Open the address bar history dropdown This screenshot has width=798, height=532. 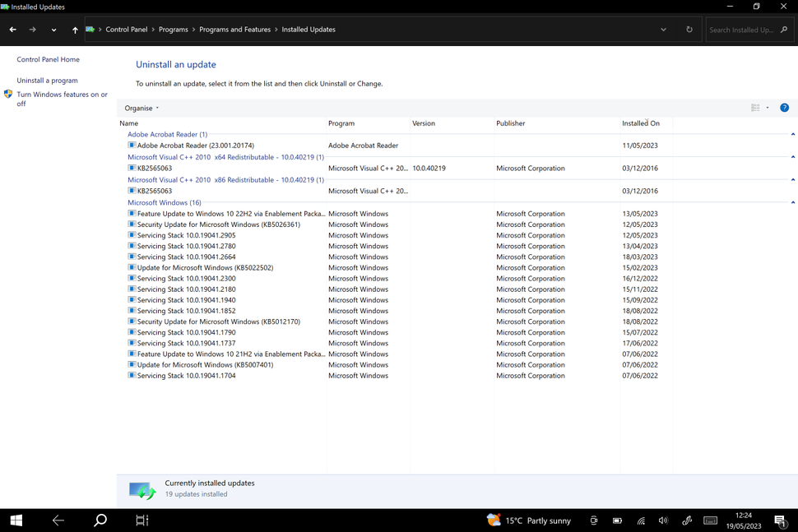[663, 29]
